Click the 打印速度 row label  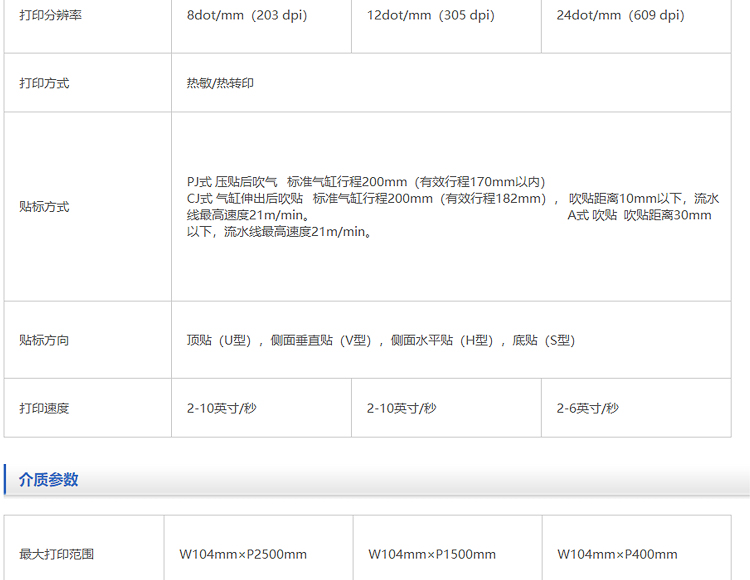pyautogui.click(x=44, y=408)
